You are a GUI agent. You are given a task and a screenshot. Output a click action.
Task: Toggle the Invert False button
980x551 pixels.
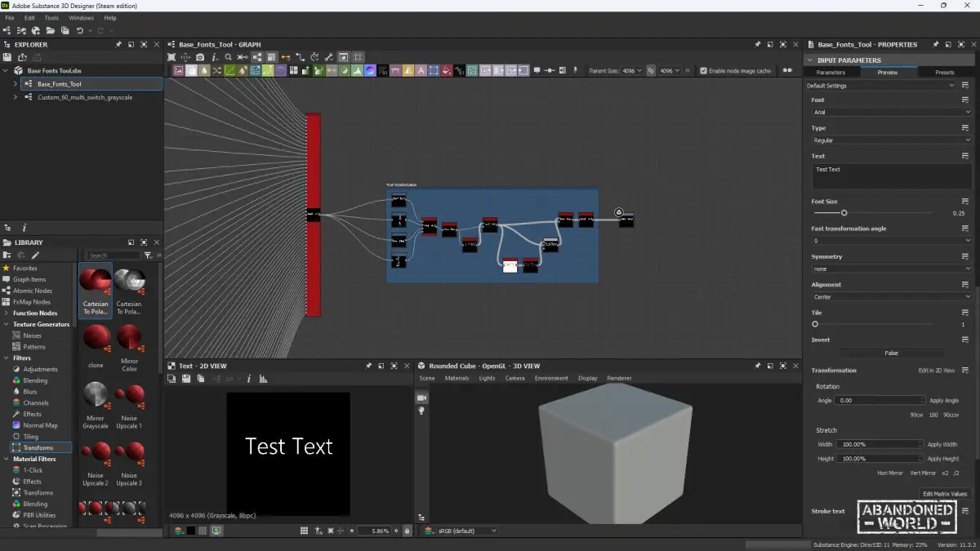point(891,353)
